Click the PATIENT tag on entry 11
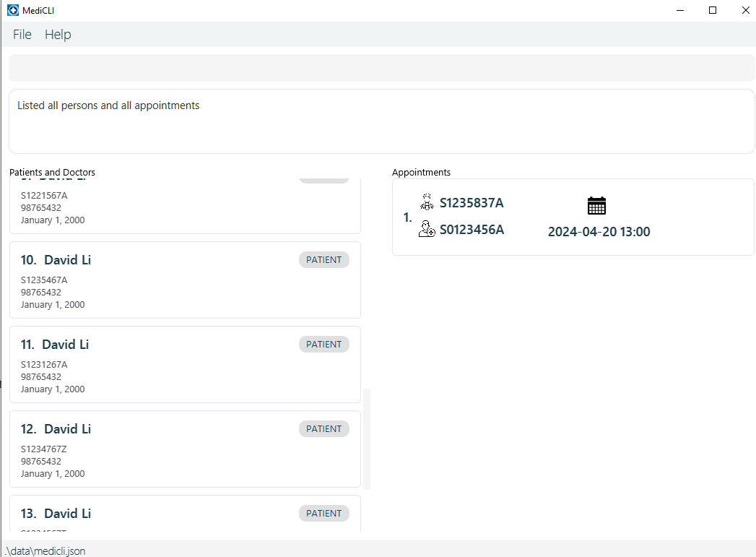This screenshot has height=557, width=756. pos(324,345)
